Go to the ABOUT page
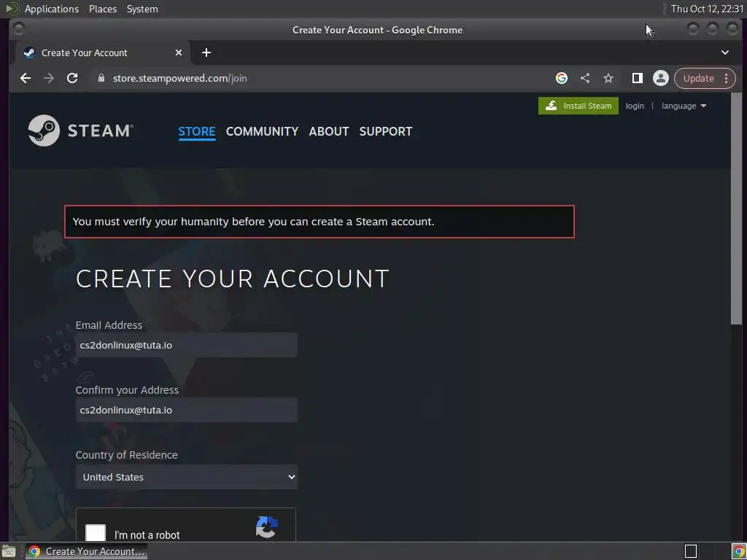The height and width of the screenshot is (560, 747). click(x=329, y=131)
